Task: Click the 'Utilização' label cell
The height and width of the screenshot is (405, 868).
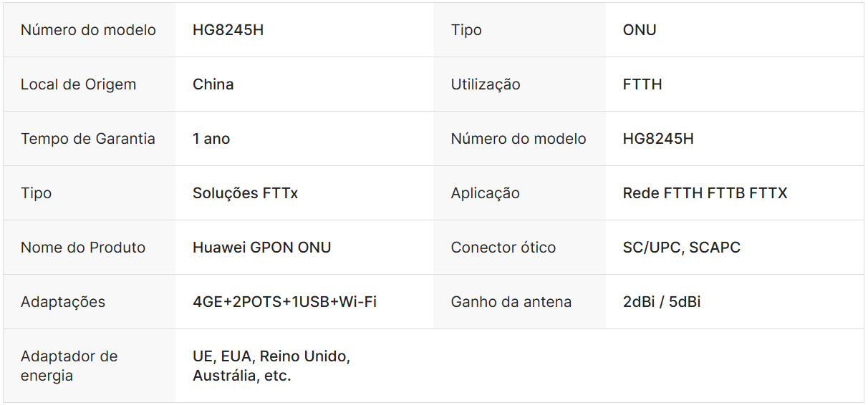Action: 486,84
